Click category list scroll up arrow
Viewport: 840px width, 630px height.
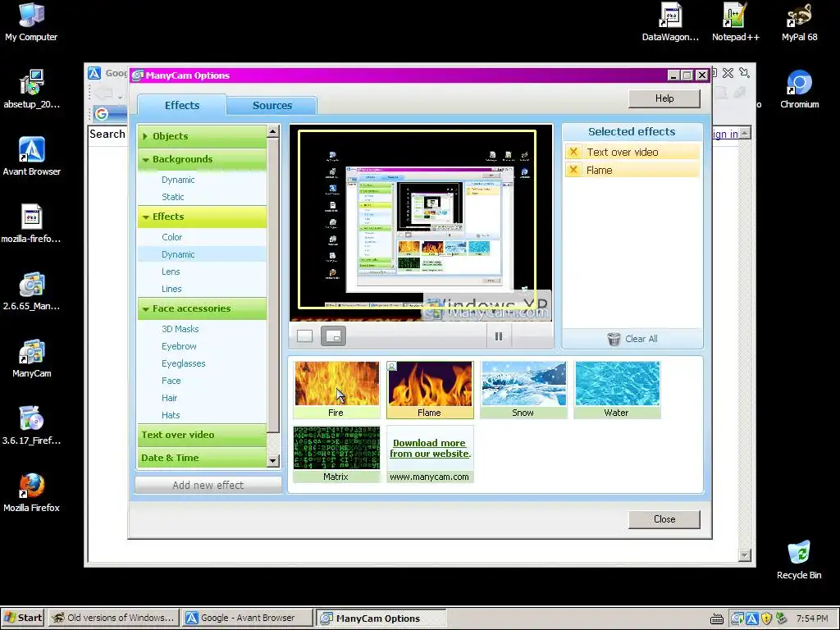coord(272,131)
